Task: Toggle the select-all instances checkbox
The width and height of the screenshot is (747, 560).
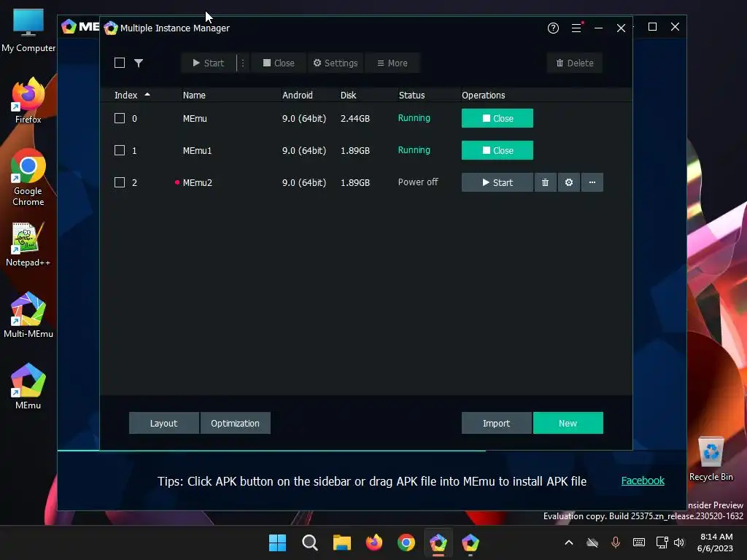Action: coord(120,63)
